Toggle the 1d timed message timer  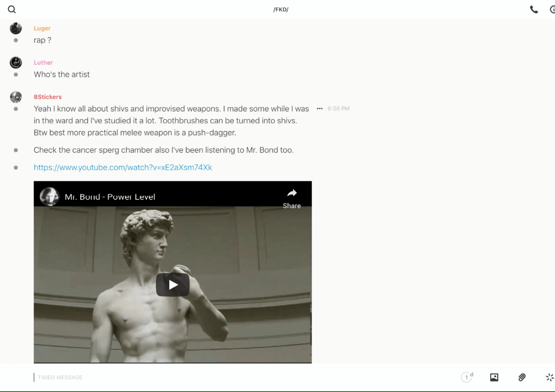467,377
